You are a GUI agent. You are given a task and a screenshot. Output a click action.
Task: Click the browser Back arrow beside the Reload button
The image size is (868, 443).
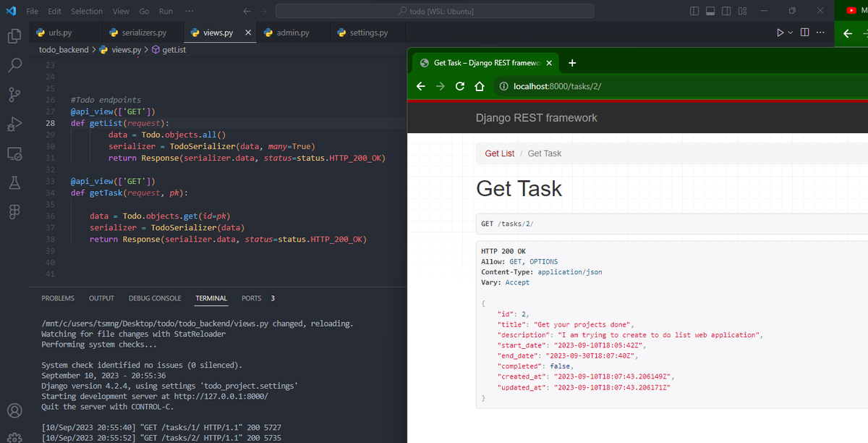421,87
